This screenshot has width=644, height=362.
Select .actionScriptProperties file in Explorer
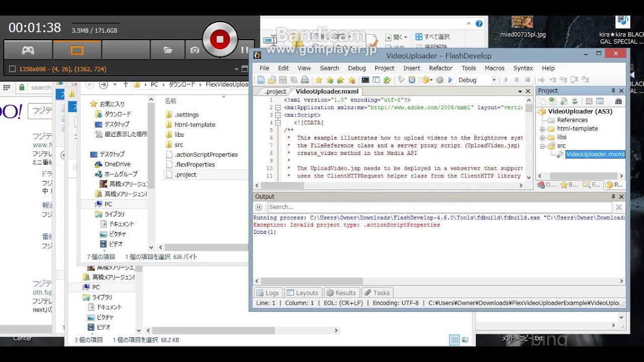[x=206, y=155]
